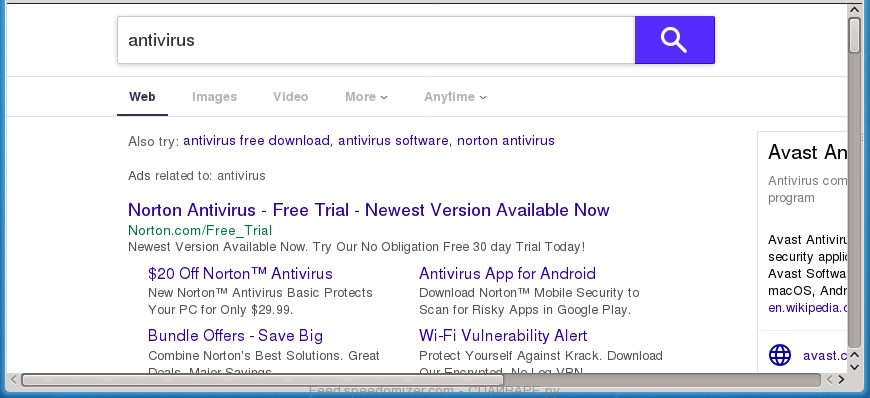Select the Web tab

tap(142, 97)
